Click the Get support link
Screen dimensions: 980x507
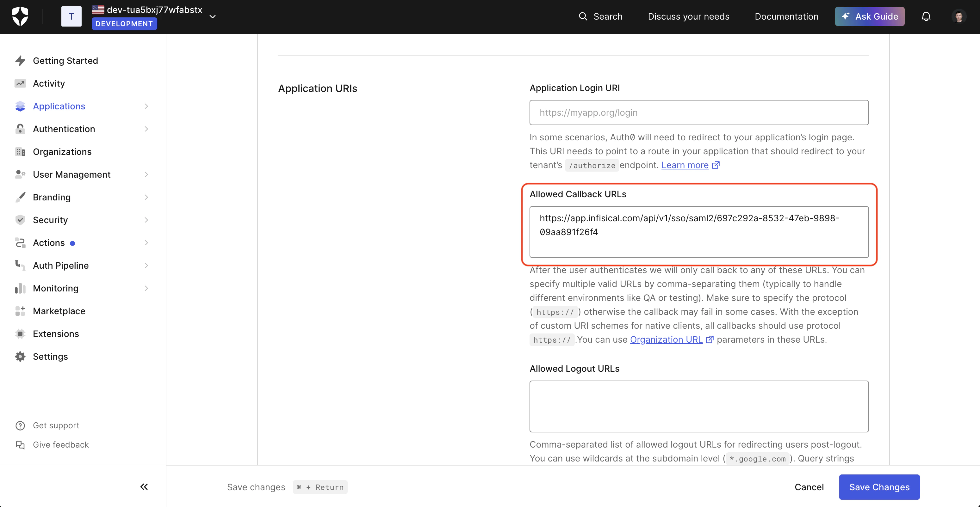tap(56, 425)
